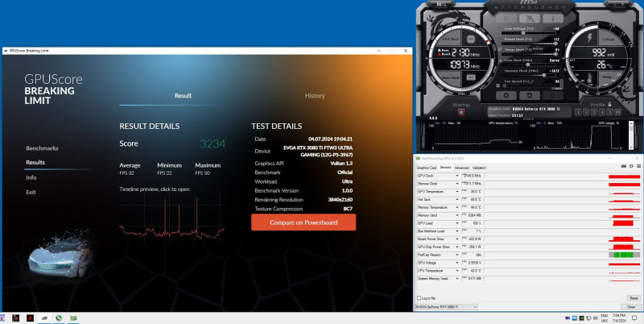Click the 3234 score value
This screenshot has width=644, height=324.
pyautogui.click(x=213, y=143)
